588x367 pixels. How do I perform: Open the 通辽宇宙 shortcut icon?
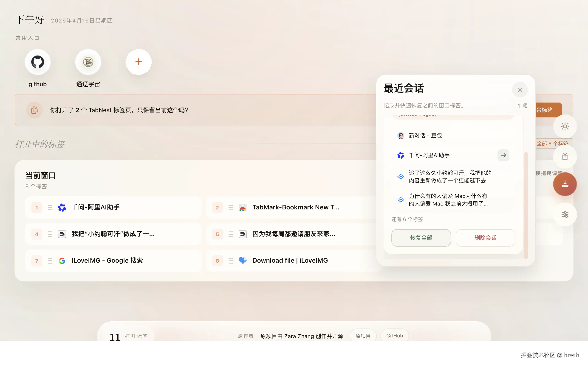click(88, 62)
